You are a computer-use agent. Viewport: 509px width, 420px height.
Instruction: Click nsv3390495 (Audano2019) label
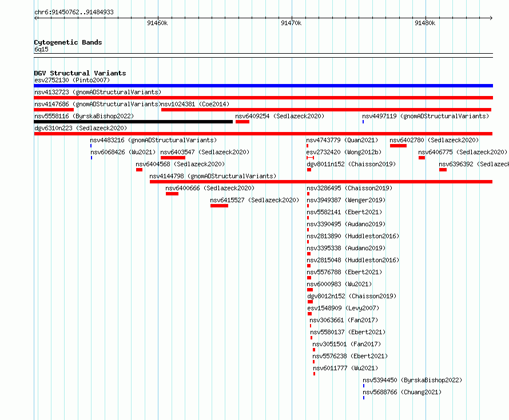point(346,224)
